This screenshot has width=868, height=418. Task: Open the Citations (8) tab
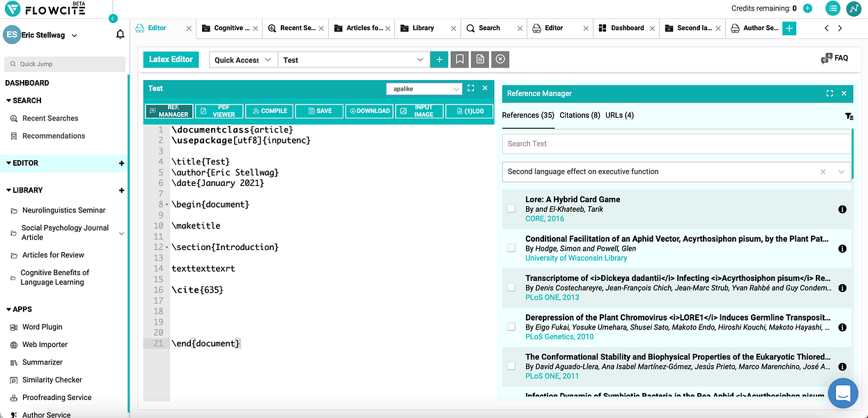(x=580, y=115)
